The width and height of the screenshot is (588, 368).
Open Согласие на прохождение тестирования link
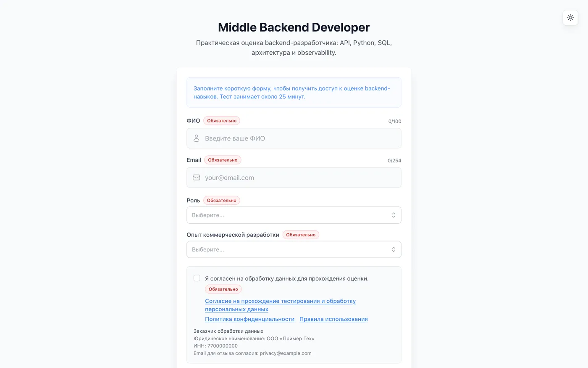(x=280, y=305)
